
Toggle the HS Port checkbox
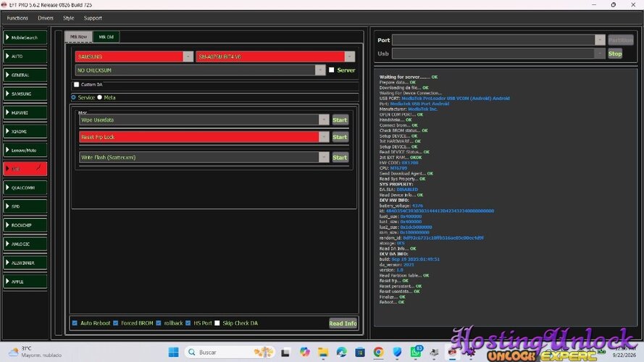[188, 324]
